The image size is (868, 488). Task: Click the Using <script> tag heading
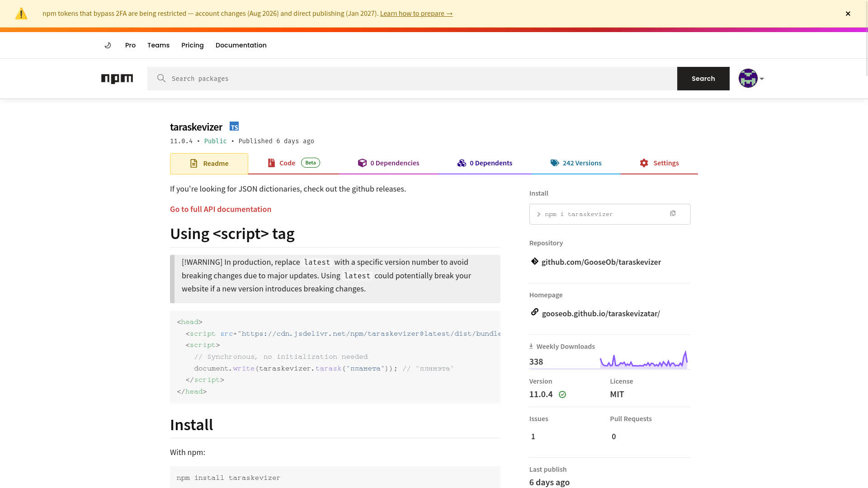[x=232, y=234]
